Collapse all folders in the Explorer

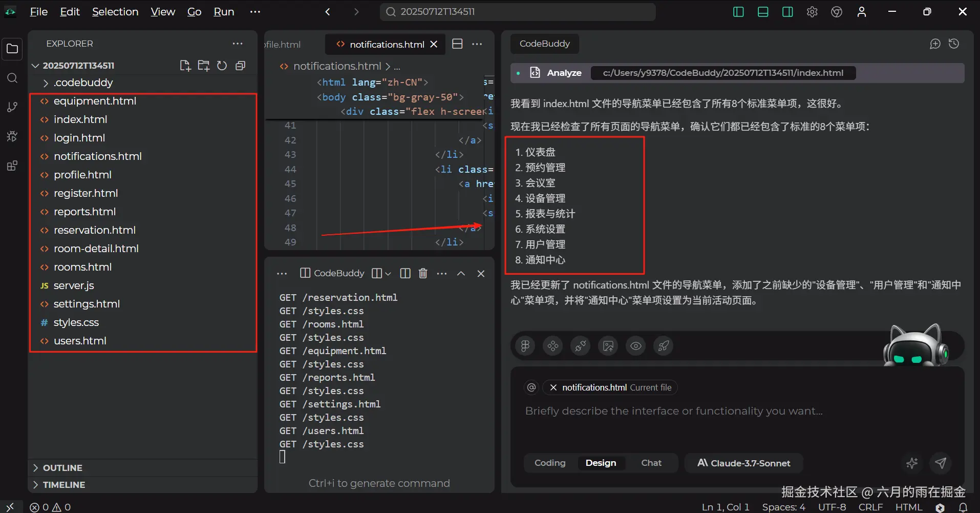click(240, 66)
